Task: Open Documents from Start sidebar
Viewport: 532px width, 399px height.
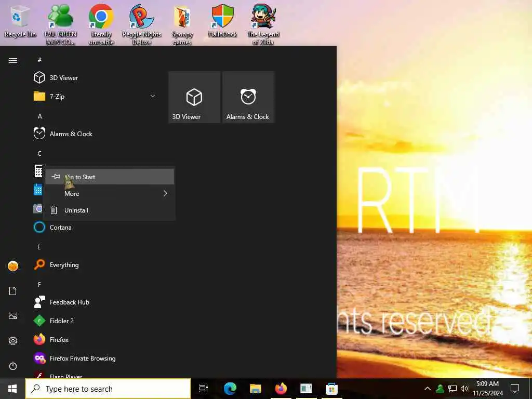Action: tap(13, 291)
